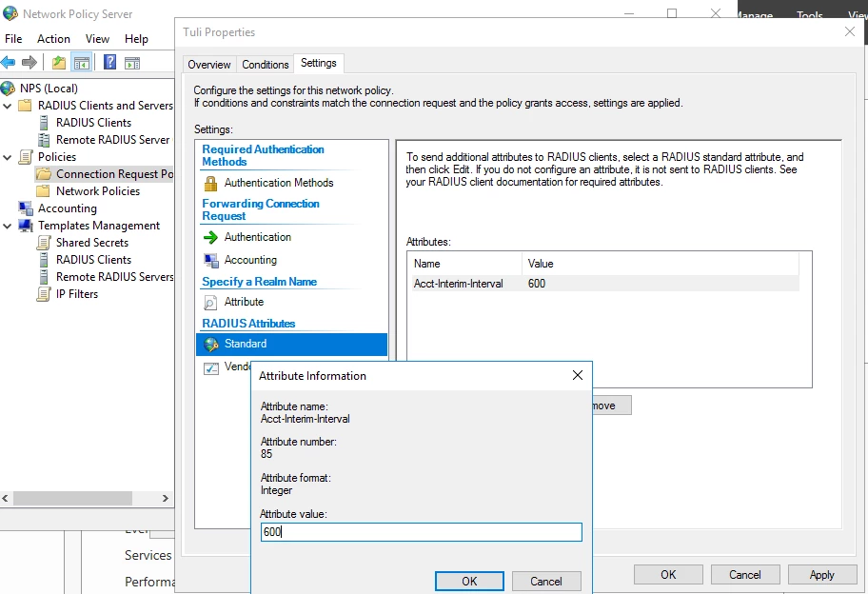
Task: Click the Standard RADIUS attributes globe icon
Action: pos(211,344)
